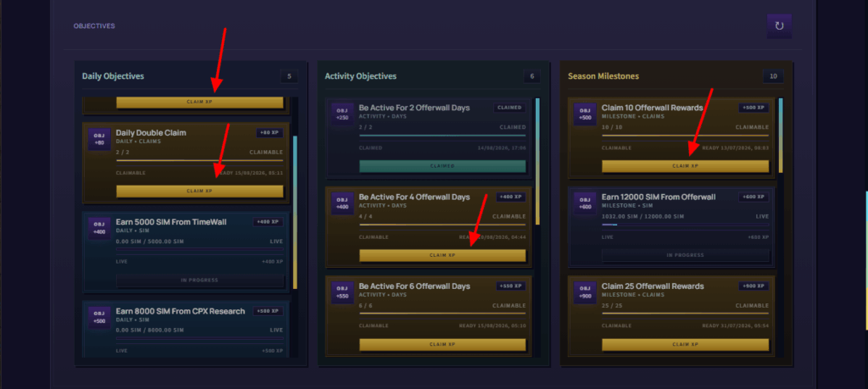
Task: Click the Season Milestones column heading
Action: [x=604, y=76]
